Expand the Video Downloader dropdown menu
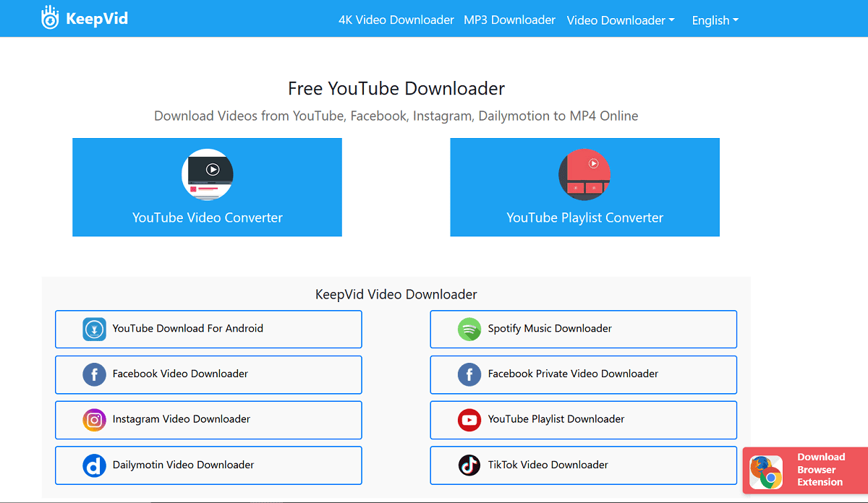The image size is (868, 503). (x=621, y=20)
